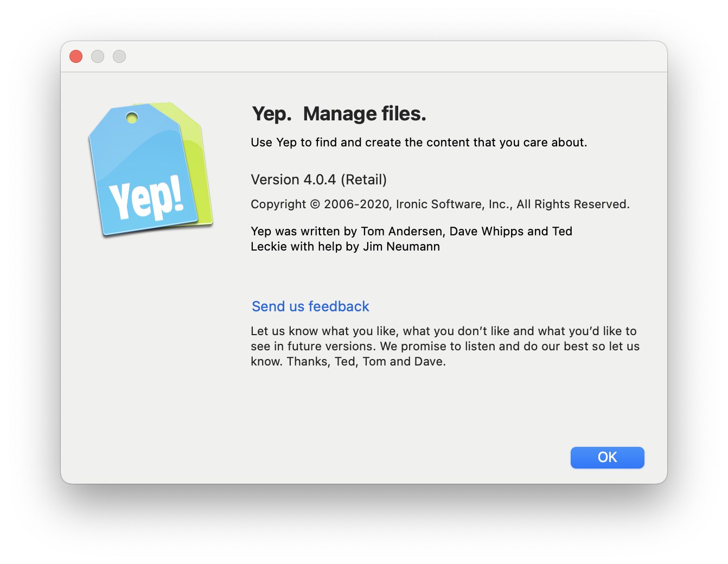
Task: Open the Send us feedback link
Action: 310,306
